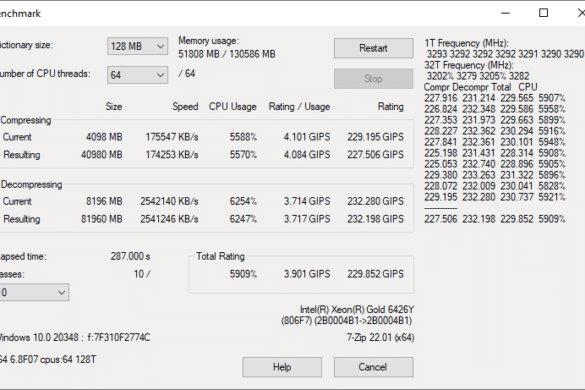Click rating per usage 4.101 GIPS

click(x=307, y=137)
